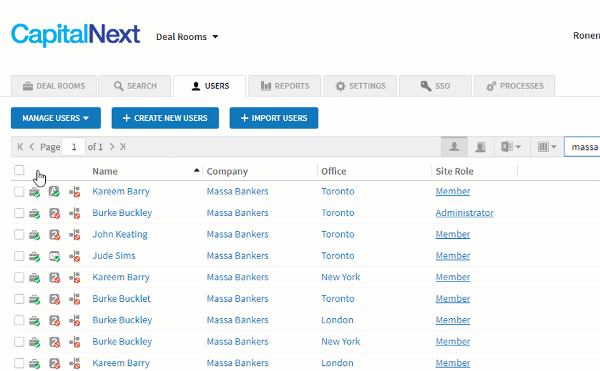
Task: Switch to the Reports tab
Action: click(x=285, y=86)
